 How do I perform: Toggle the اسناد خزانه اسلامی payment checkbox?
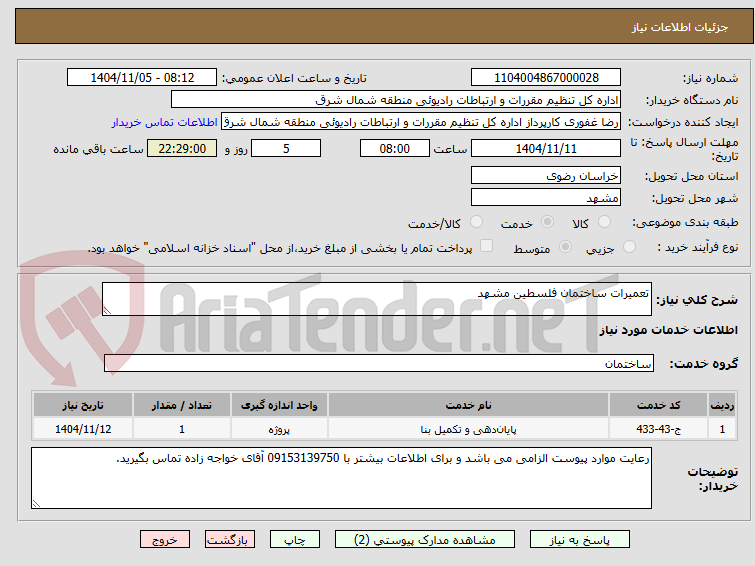pos(487,246)
